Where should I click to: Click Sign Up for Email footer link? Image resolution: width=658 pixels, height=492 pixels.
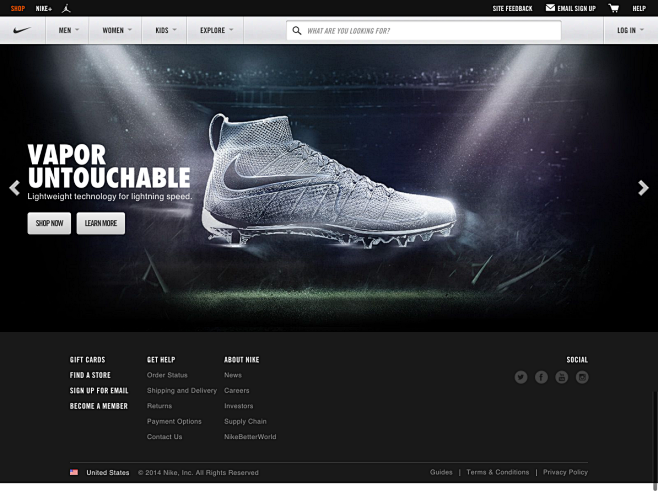point(99,391)
